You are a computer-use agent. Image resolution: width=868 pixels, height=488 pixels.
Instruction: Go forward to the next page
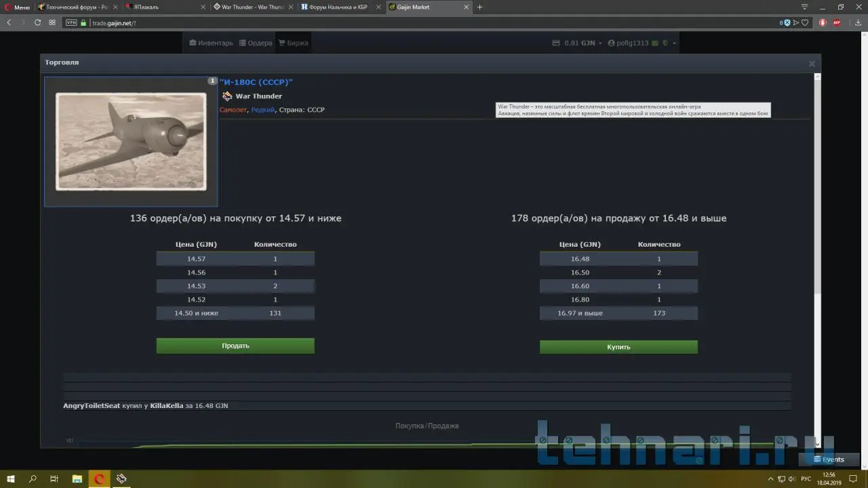tap(23, 22)
